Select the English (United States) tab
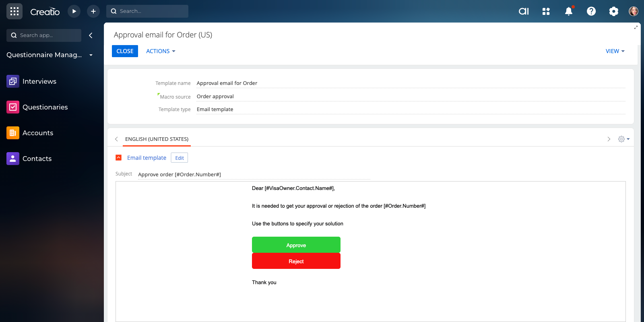Image resolution: width=644 pixels, height=322 pixels. point(157,139)
